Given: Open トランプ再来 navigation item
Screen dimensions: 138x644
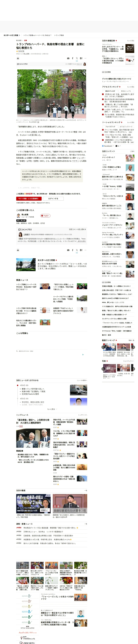Looking at the screenshot, I should (59, 35).
